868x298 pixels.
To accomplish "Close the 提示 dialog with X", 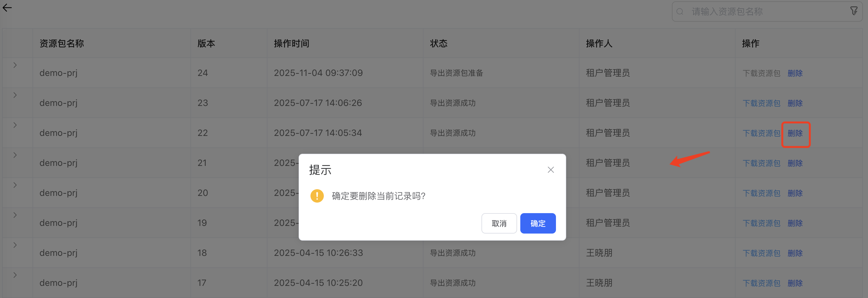I will tap(551, 170).
